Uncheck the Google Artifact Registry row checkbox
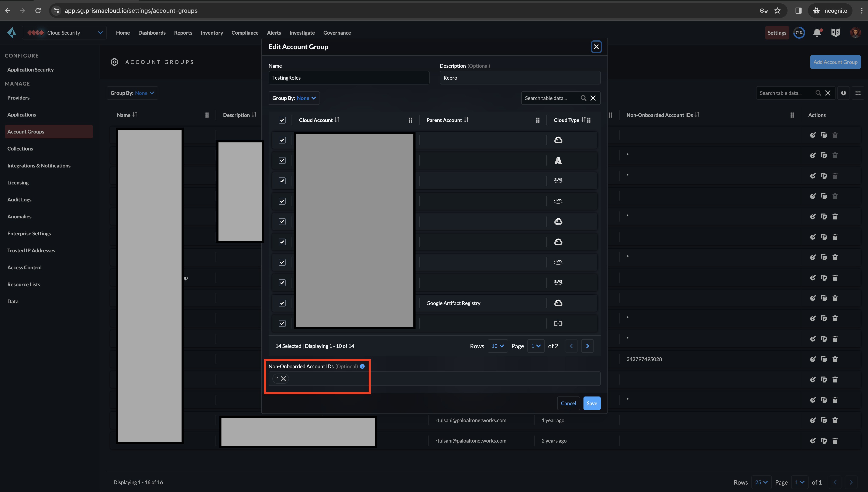Screen dimensions: 868x492 (282, 303)
